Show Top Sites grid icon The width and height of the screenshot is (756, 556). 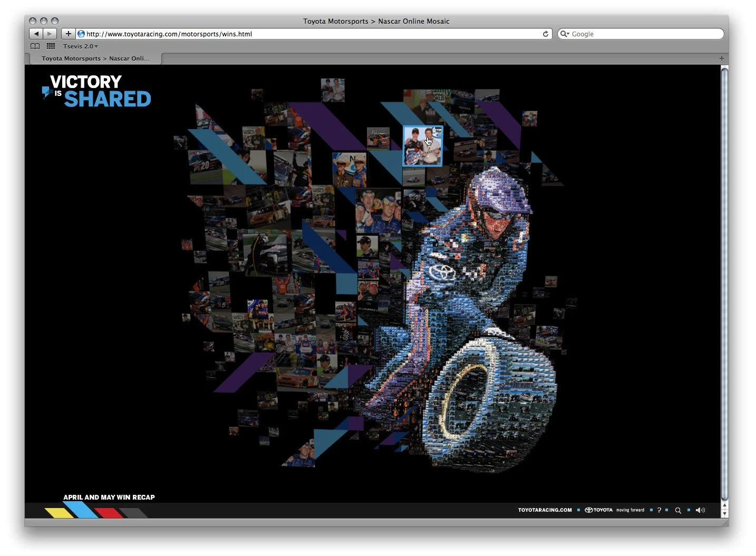[51, 46]
